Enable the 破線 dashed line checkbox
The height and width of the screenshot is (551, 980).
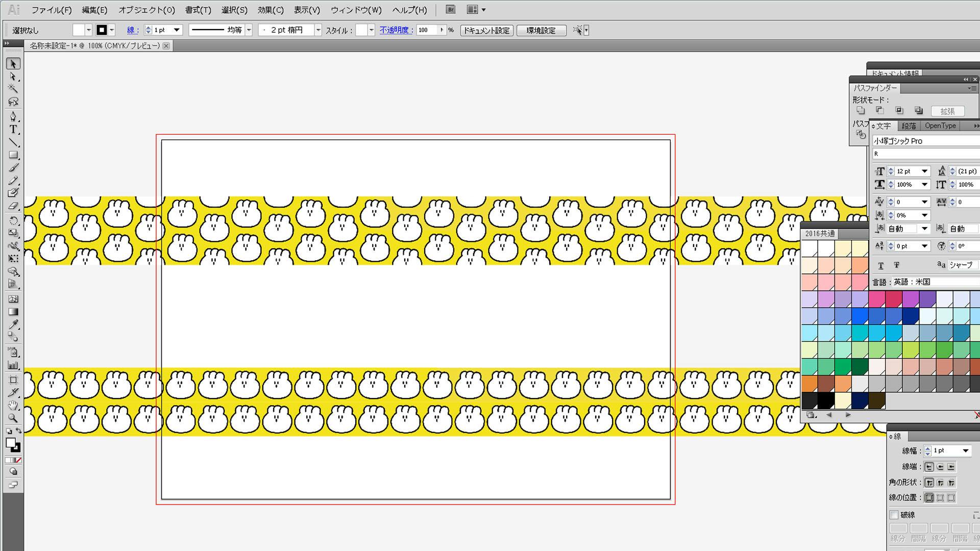[x=894, y=515]
